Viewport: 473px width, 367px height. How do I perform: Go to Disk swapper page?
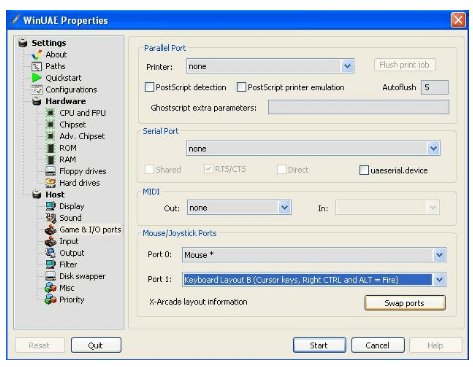pyautogui.click(x=82, y=276)
